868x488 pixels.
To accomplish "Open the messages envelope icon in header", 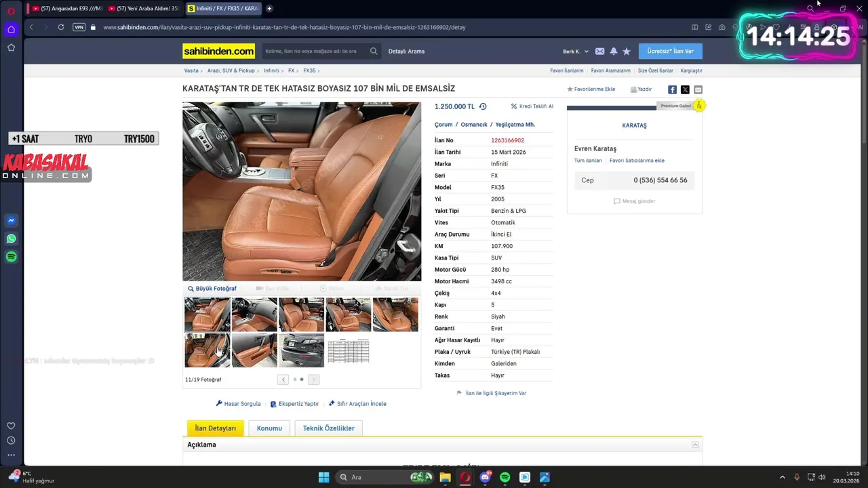I will pyautogui.click(x=599, y=52).
